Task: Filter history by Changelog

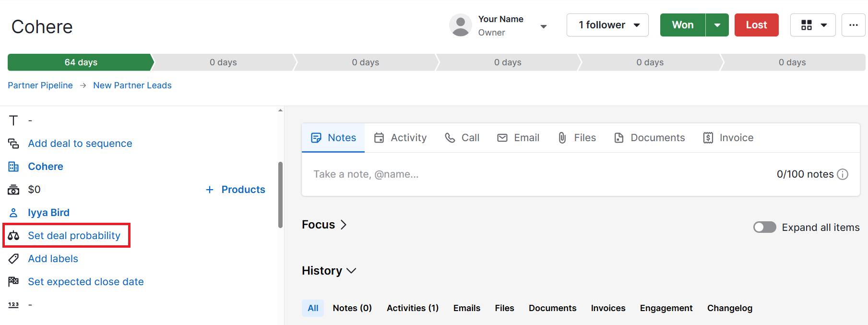Action: point(729,308)
